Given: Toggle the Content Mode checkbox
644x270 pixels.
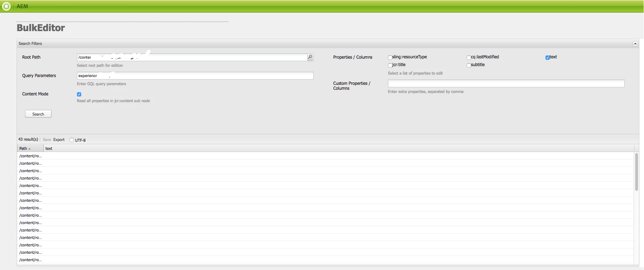Looking at the screenshot, I should pos(79,94).
